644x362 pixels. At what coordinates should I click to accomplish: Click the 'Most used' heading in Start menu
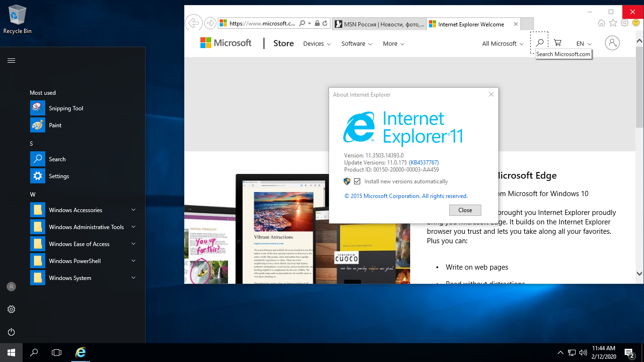click(x=42, y=93)
